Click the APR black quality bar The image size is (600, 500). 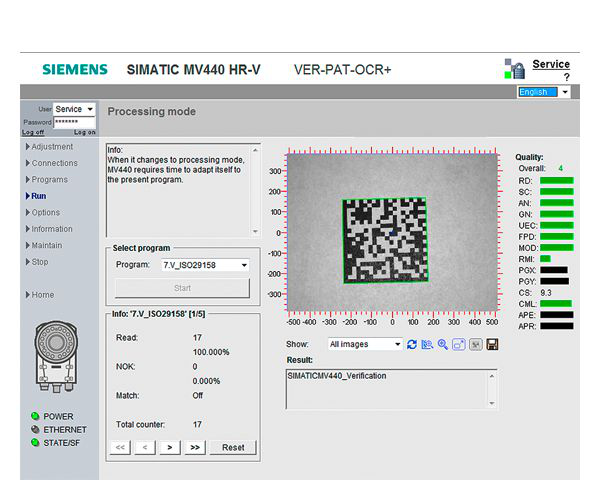[x=557, y=326]
